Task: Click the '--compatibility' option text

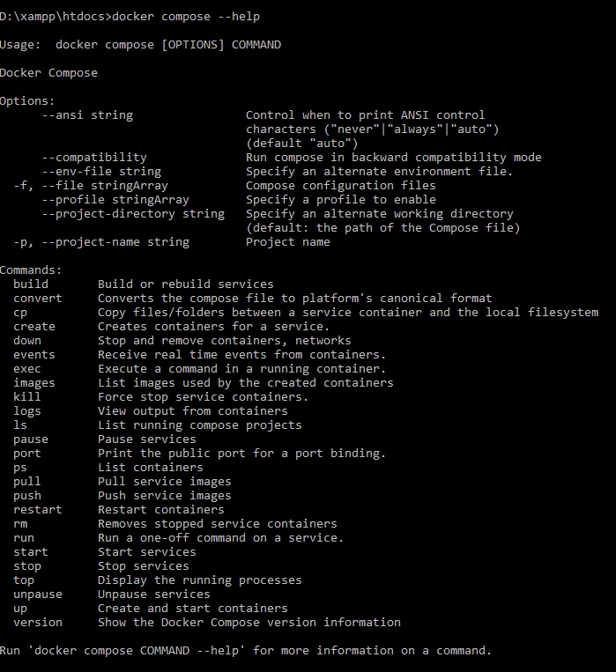Action: pos(94,158)
